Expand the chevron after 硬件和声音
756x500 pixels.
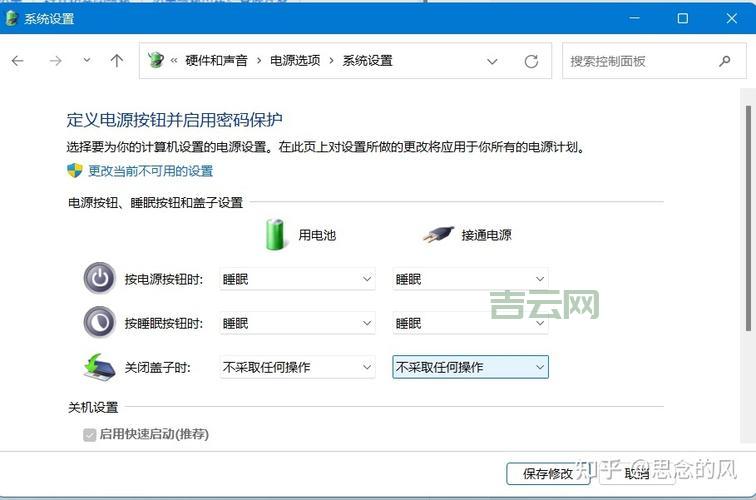tap(259, 61)
